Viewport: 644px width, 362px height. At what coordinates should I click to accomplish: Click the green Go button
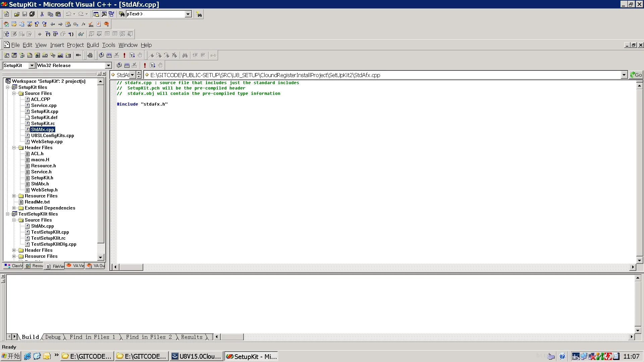(636, 75)
